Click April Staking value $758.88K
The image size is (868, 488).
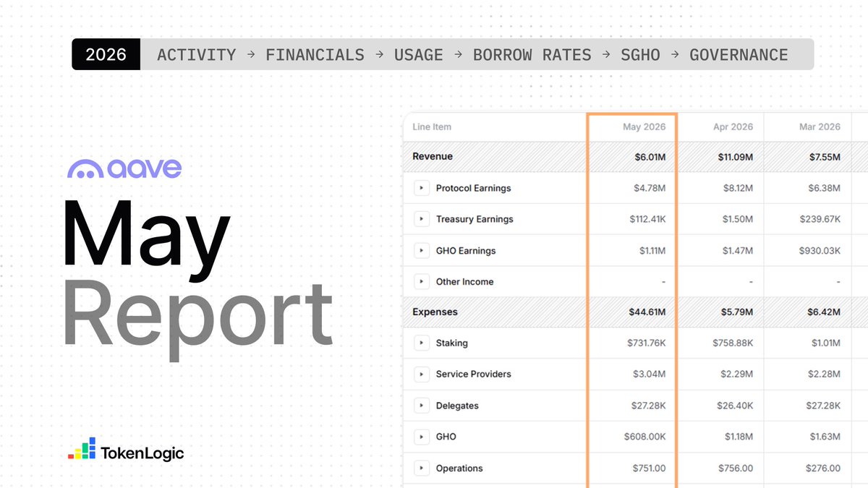733,343
